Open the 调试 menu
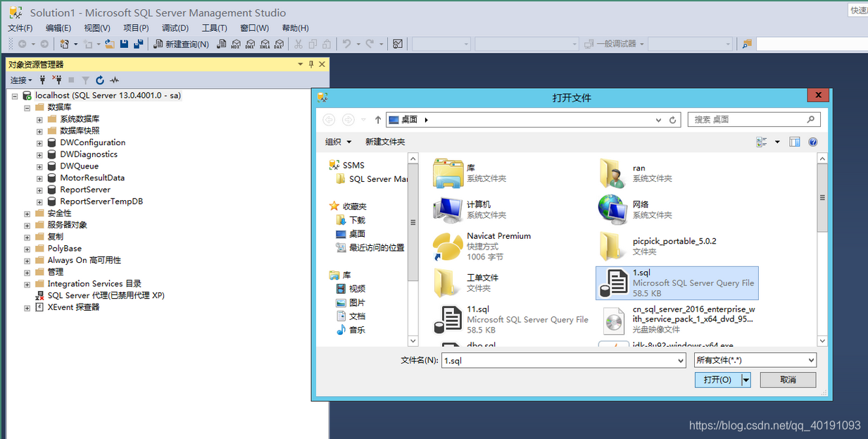The width and height of the screenshot is (868, 439). tap(175, 28)
